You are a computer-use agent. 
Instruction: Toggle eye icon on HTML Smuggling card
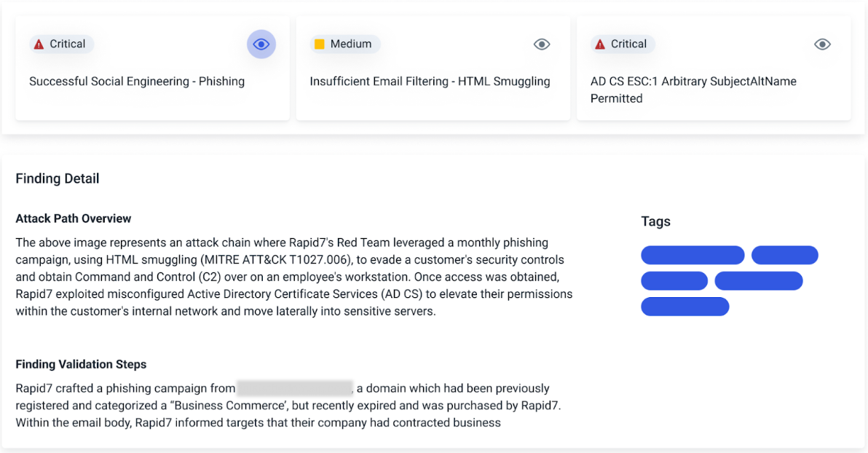[x=542, y=44]
